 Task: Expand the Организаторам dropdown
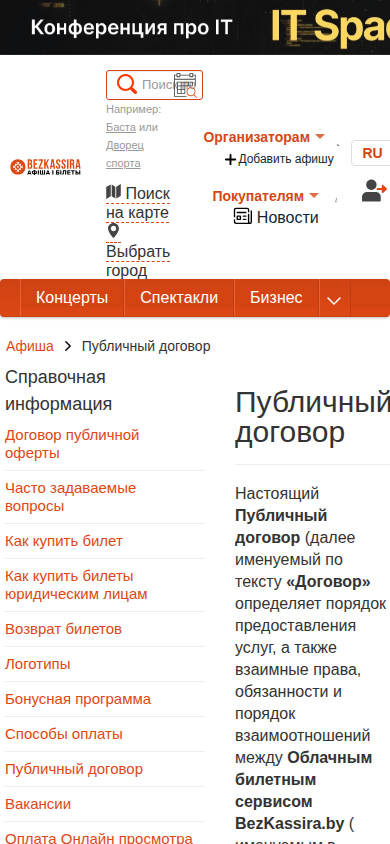(264, 137)
